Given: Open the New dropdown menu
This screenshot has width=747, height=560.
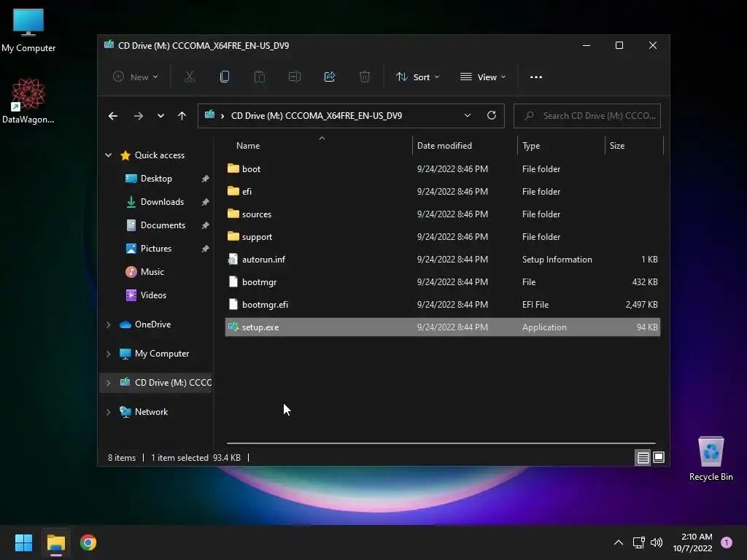Looking at the screenshot, I should point(135,77).
